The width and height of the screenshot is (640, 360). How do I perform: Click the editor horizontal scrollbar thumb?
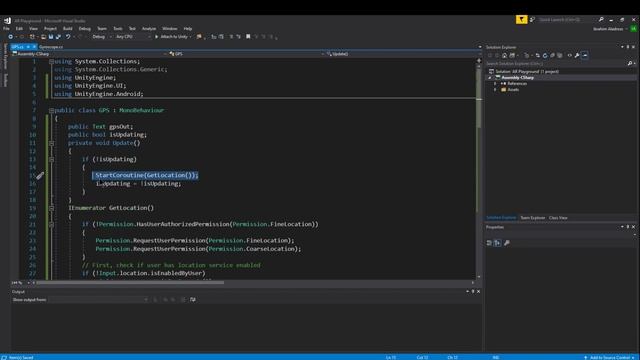(x=130, y=282)
